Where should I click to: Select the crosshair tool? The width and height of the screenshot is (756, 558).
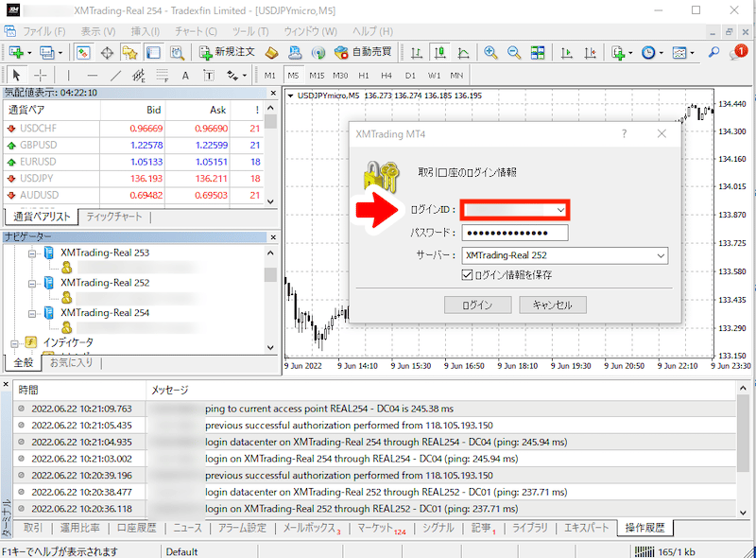(41, 76)
